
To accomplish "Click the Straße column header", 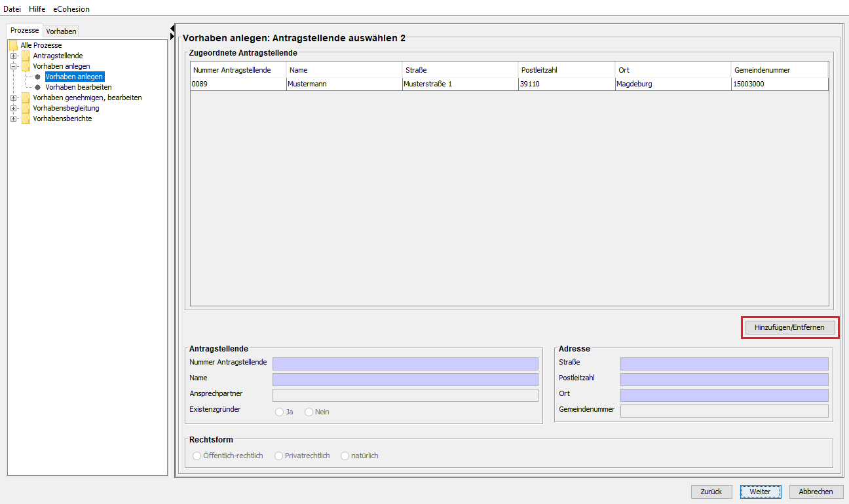I will [x=461, y=70].
